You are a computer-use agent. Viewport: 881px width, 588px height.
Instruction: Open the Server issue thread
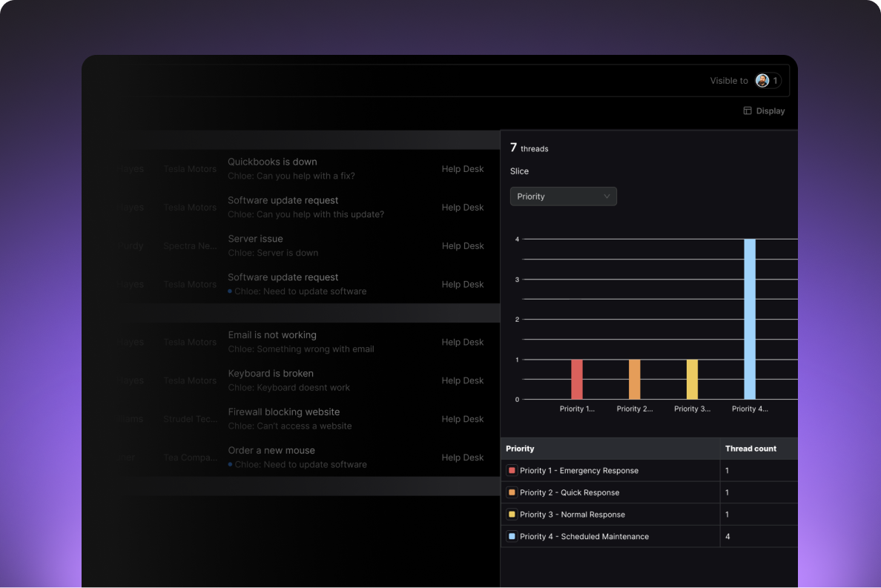click(x=255, y=239)
